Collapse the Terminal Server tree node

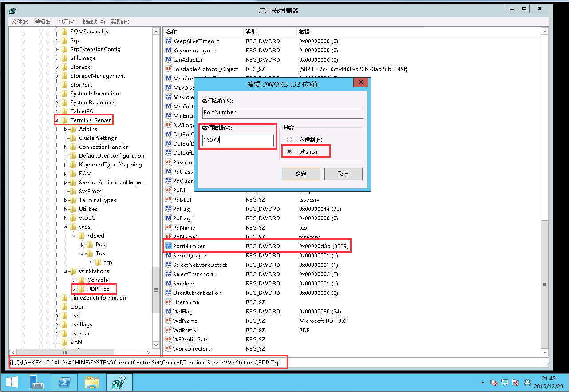57,120
